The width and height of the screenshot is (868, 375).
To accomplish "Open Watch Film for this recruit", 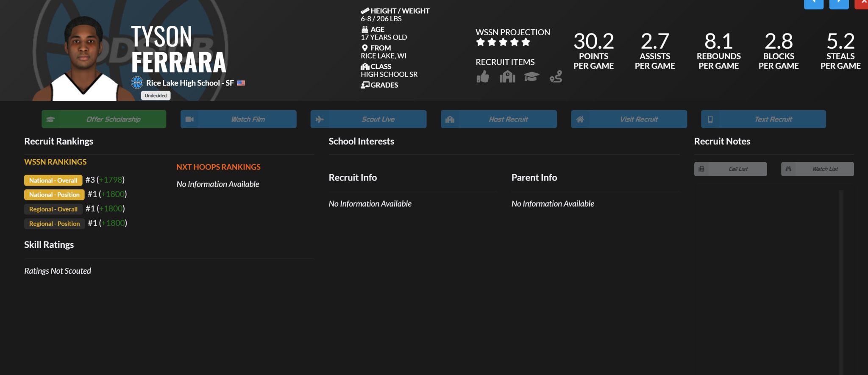I will 238,119.
